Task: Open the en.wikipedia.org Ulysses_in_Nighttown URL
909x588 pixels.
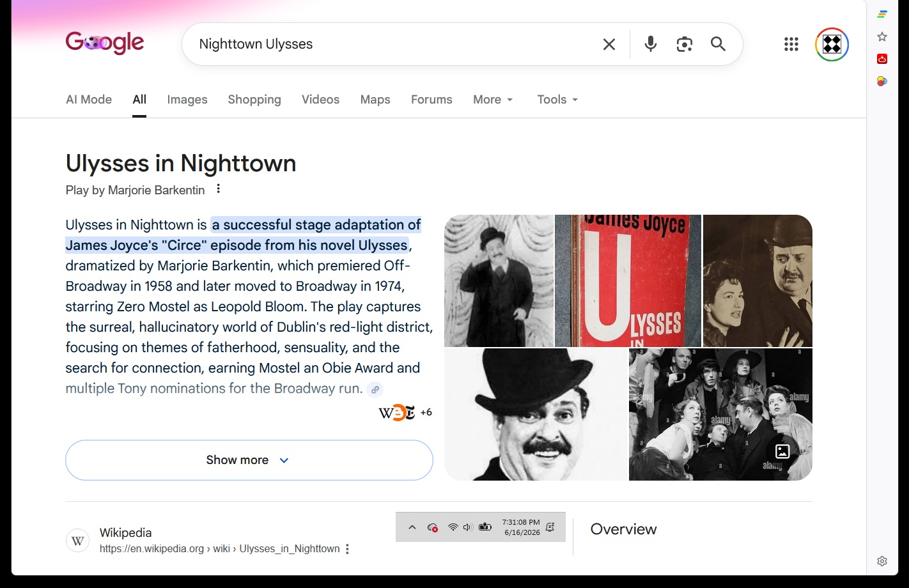Action: point(220,549)
